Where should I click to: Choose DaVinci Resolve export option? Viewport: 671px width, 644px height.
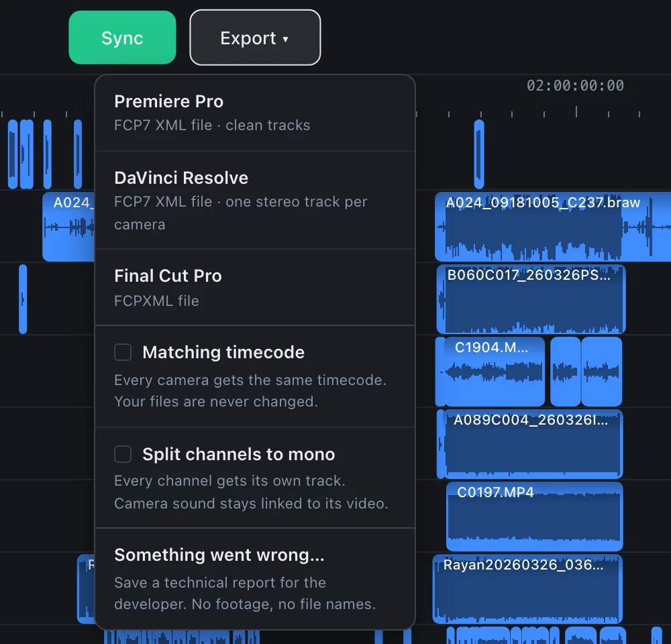click(255, 201)
